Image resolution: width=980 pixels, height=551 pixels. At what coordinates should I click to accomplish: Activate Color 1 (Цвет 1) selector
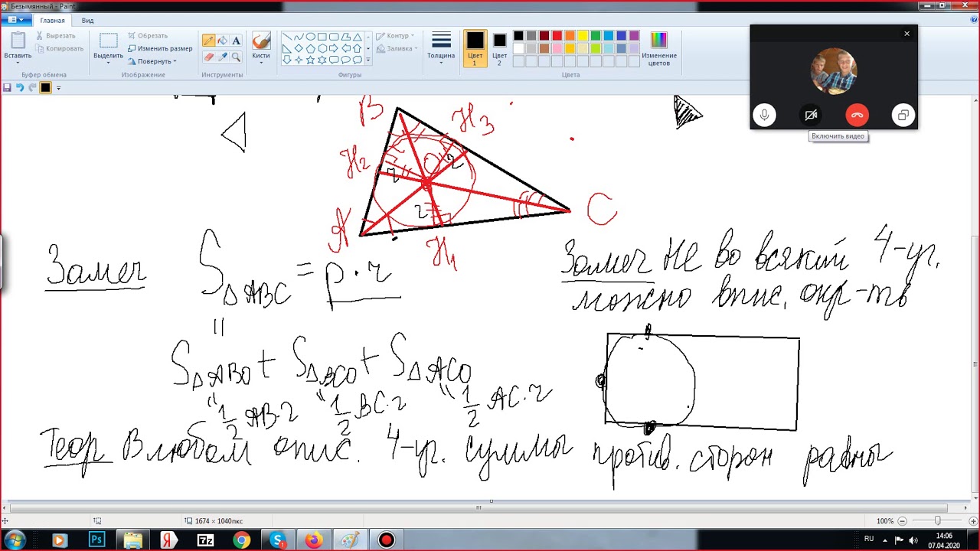[475, 48]
